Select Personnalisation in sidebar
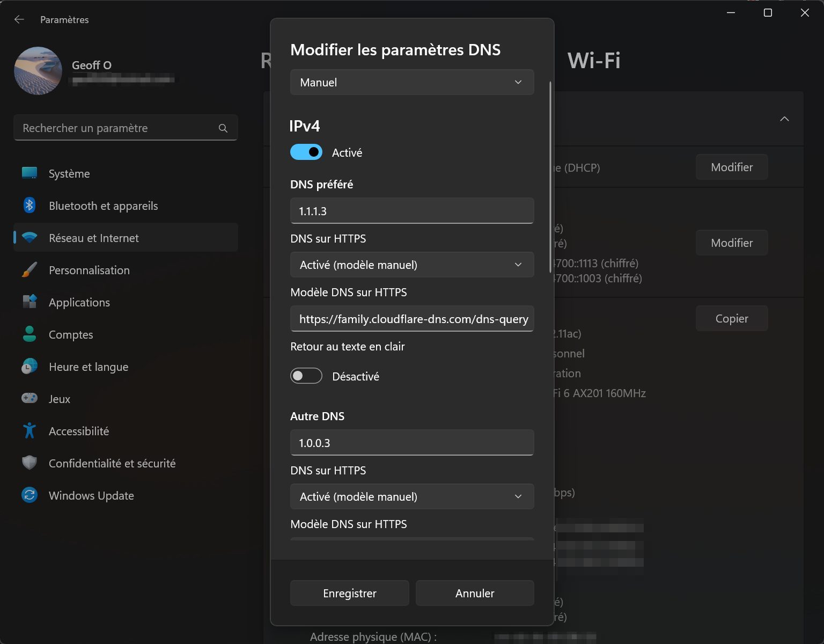The height and width of the screenshot is (644, 824). [126, 270]
